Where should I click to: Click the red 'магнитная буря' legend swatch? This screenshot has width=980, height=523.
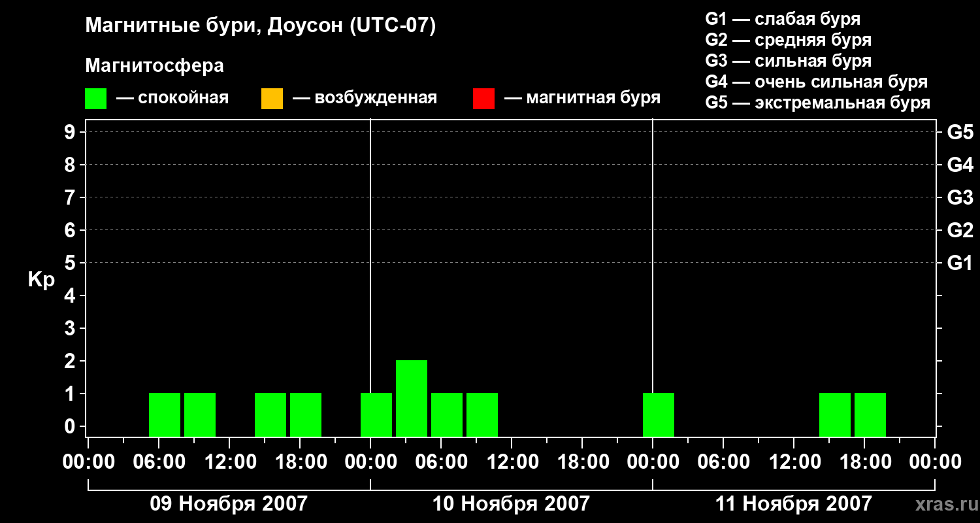(x=483, y=99)
